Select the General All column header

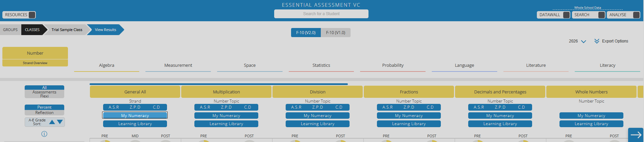[x=135, y=92]
